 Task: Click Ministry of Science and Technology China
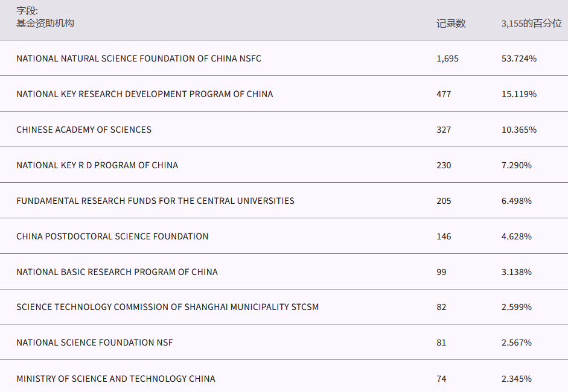116,379
